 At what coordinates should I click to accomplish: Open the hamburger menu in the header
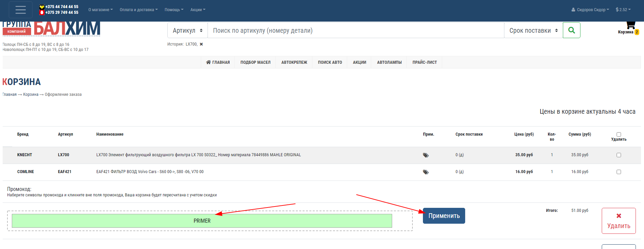[21, 10]
